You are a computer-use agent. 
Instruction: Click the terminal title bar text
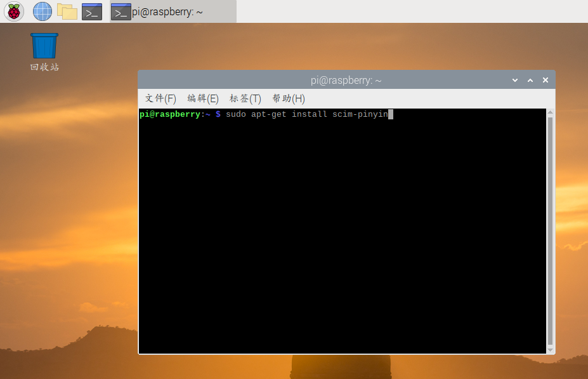(346, 80)
